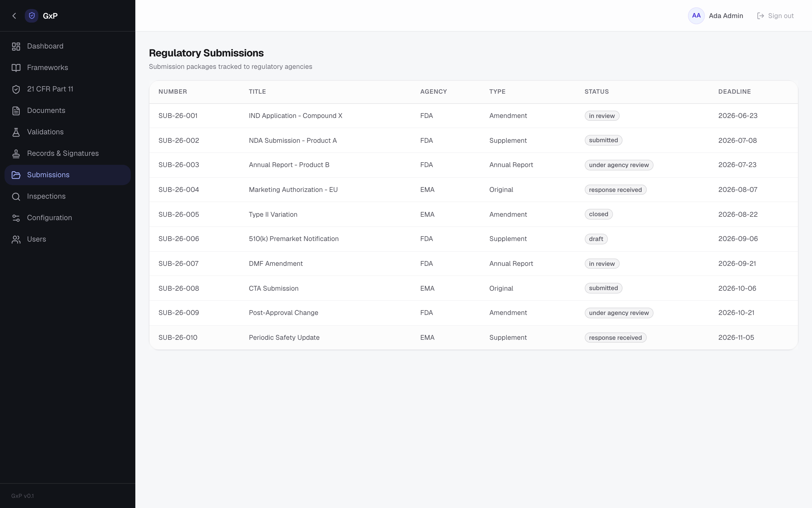Click the SUB-26-008 entry

[x=178, y=288]
